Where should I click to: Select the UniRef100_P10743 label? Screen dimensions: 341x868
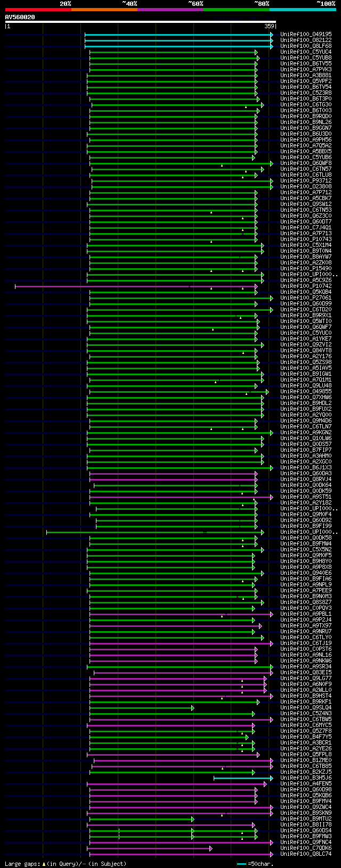click(306, 239)
